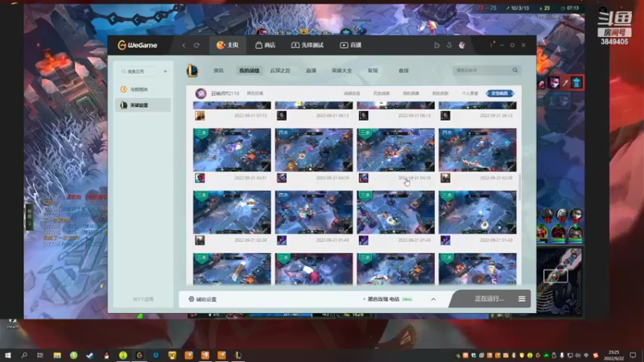Screen dimensions: 644x362
Task: Open the screenshot dated 2022-09-21 04:51
Action: tap(232, 150)
